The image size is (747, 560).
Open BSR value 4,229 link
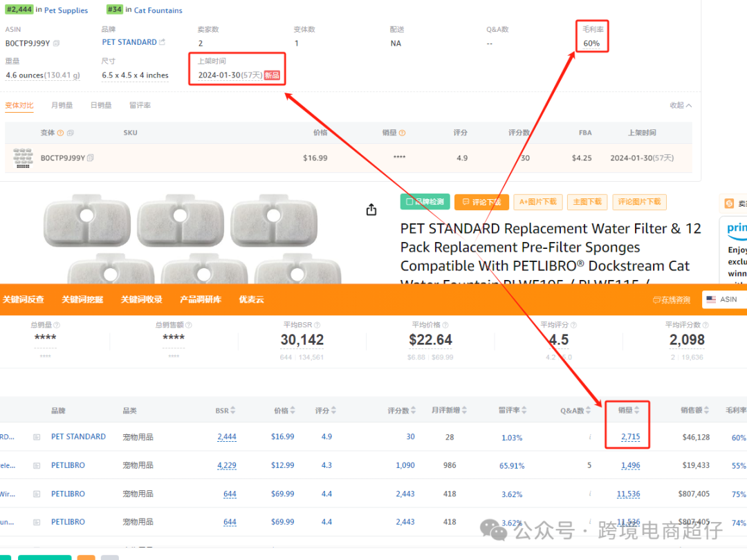click(x=227, y=465)
